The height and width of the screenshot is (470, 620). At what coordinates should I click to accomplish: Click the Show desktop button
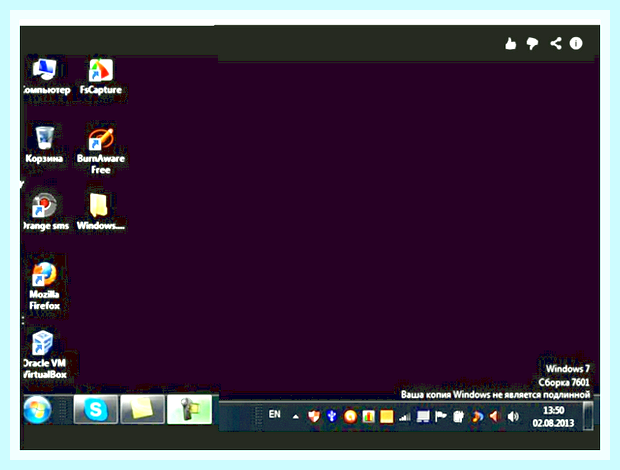588,415
